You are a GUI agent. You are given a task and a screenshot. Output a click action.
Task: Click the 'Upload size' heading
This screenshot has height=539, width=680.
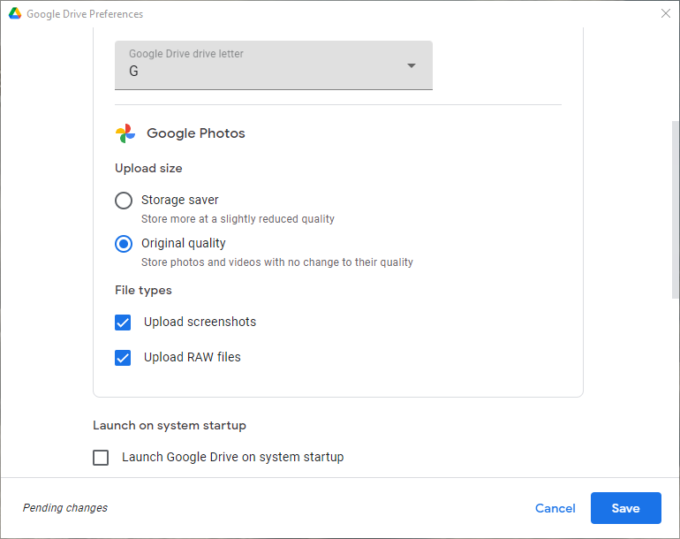148,168
